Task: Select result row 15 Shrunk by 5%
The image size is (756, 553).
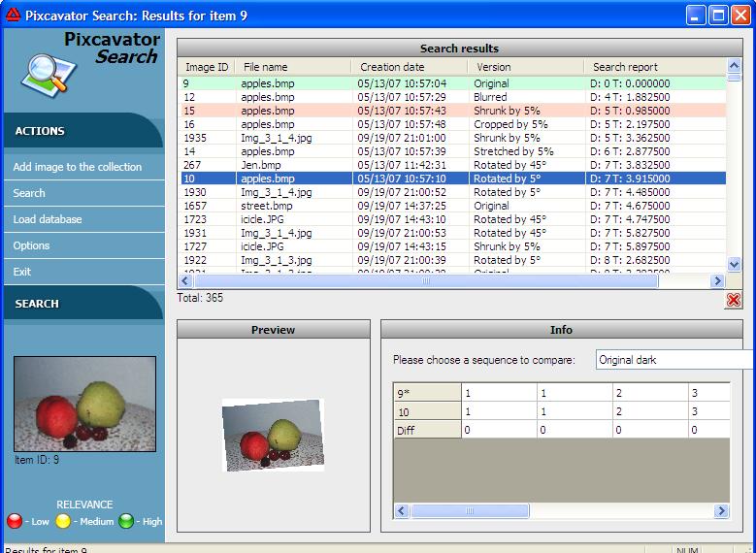Action: pyautogui.click(x=453, y=111)
